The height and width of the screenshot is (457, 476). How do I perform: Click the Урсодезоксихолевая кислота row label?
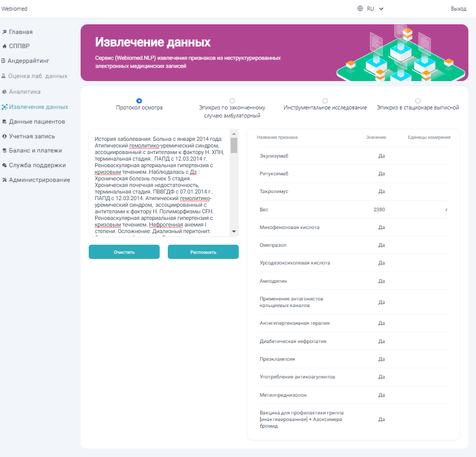(x=295, y=263)
